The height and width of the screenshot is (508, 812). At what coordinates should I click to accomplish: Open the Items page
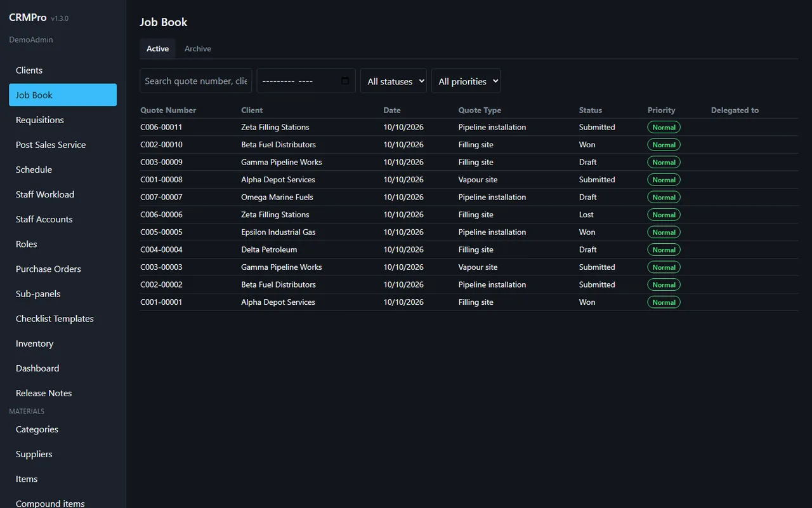pos(63,479)
